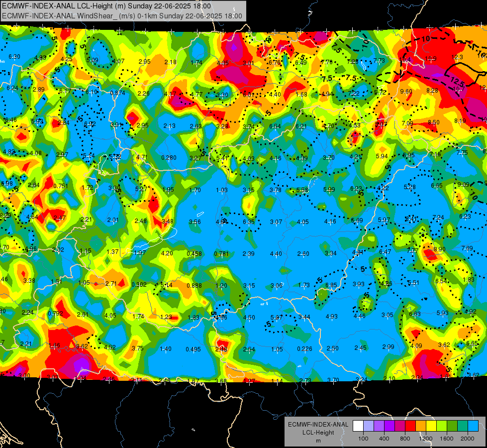
Task: Click the grid value 8.50
Action: point(434,122)
